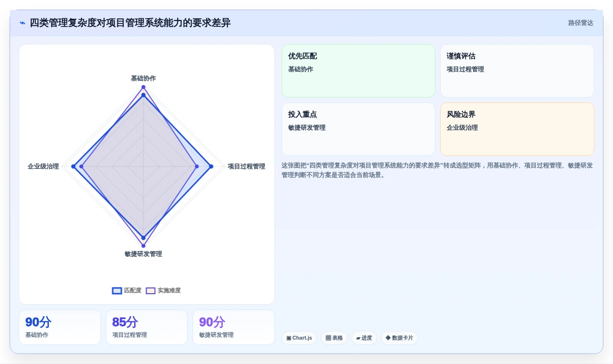This screenshot has height=364, width=613.
Task: Click the 项目过程管理 radar axis label
Action: tap(246, 166)
